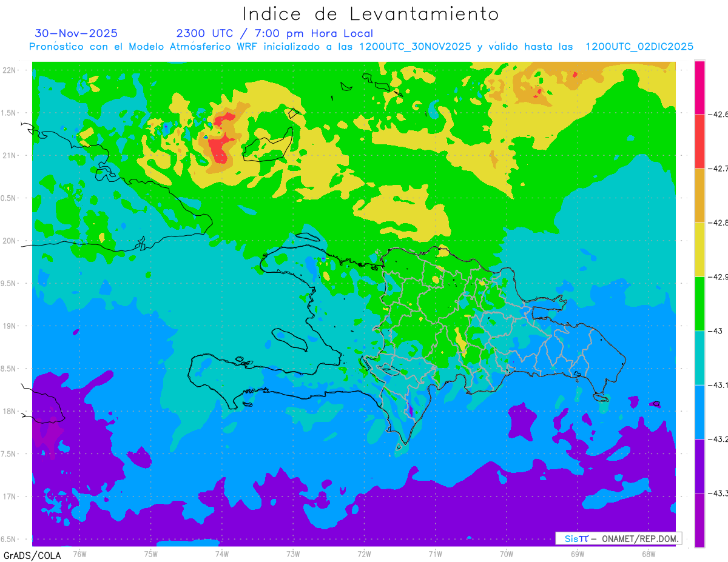Pick the orange colorbar swatch above -42.8
This screenshot has height=562, width=728.
(x=699, y=195)
